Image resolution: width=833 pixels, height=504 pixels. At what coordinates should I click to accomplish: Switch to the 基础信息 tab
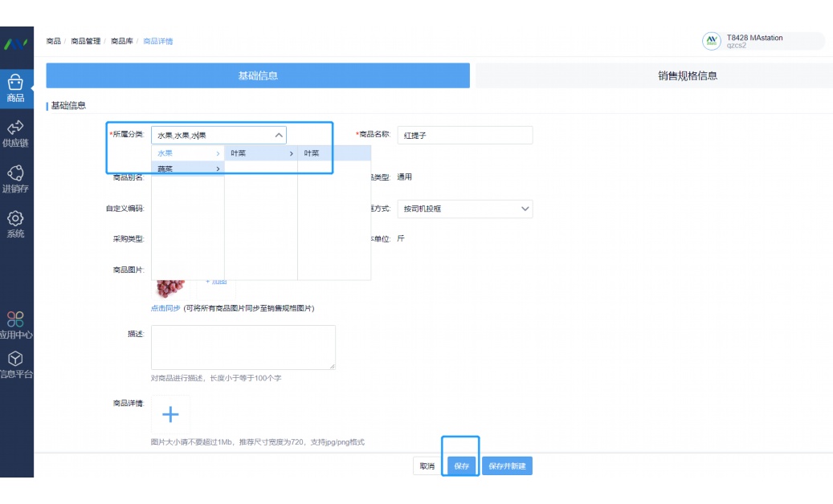258,75
